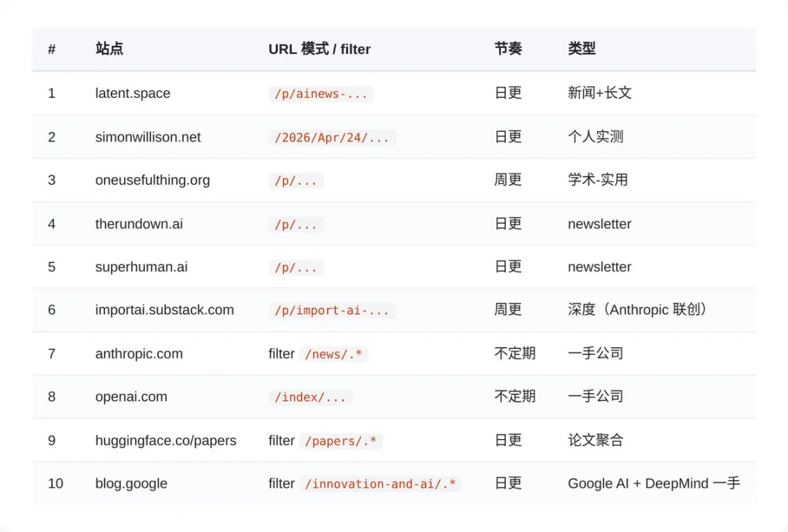Click the 'Google AI + DeepMind 一手' cell
This screenshot has height=532, width=788.
pyautogui.click(x=654, y=484)
